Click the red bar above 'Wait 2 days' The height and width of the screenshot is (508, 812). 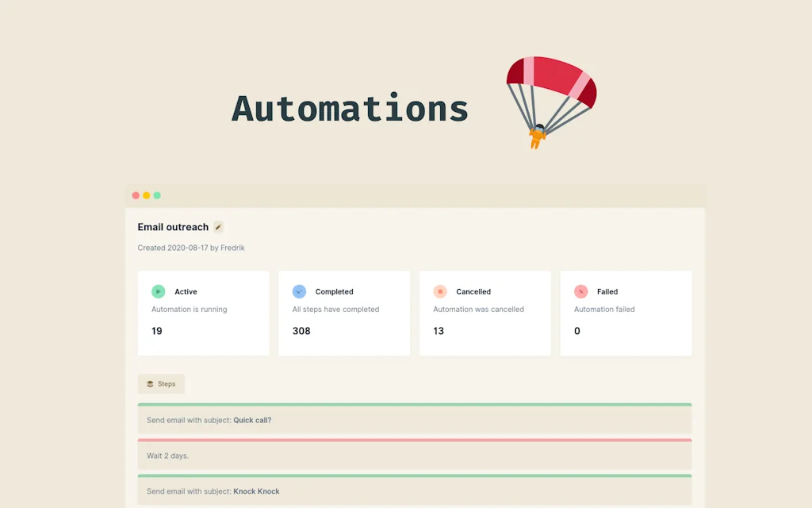coord(414,440)
